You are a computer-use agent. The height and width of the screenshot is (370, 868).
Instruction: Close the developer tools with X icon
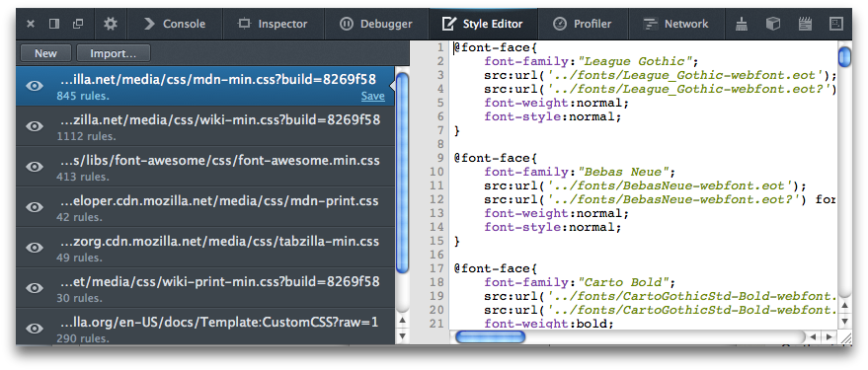coord(31,24)
